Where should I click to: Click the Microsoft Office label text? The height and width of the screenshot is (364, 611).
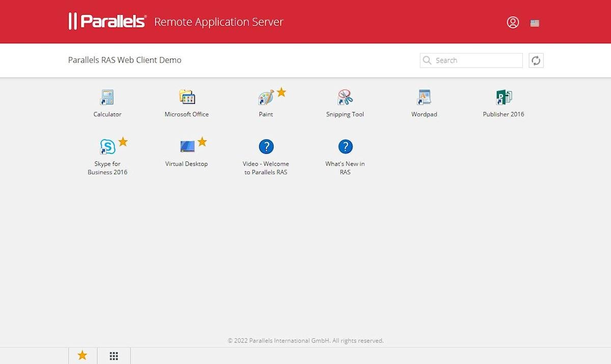187,115
